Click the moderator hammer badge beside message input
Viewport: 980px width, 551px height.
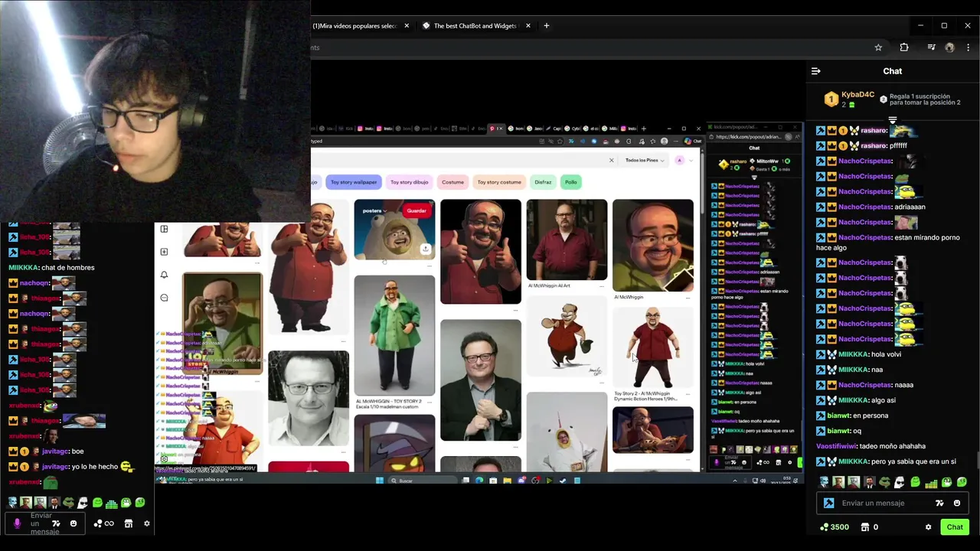pyautogui.click(x=828, y=503)
